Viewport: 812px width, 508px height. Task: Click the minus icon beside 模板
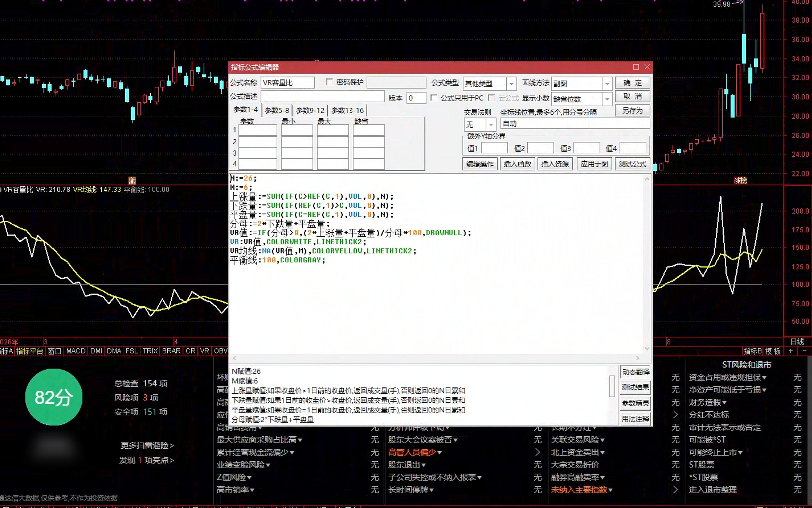click(x=804, y=351)
